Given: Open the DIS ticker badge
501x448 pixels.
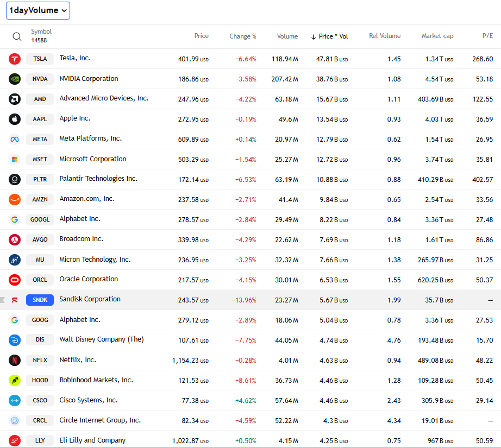Looking at the screenshot, I should point(40,340).
